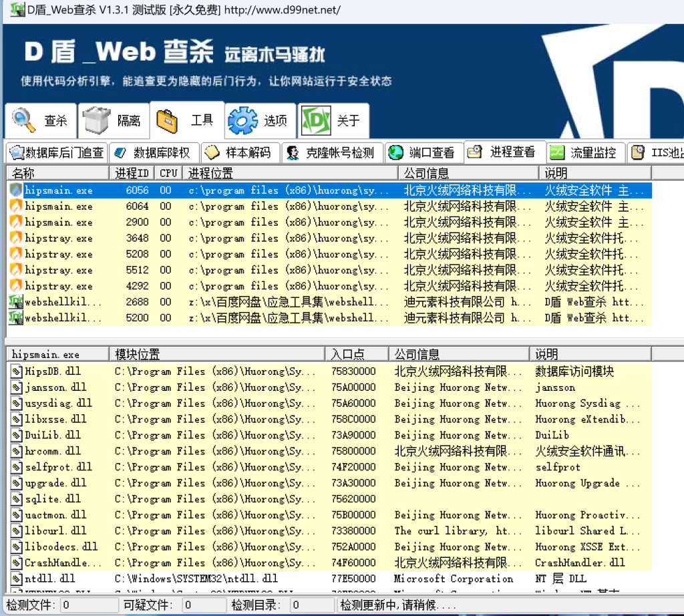Click the green chart icon for 流量监控
This screenshot has width=684, height=616.
[x=557, y=153]
